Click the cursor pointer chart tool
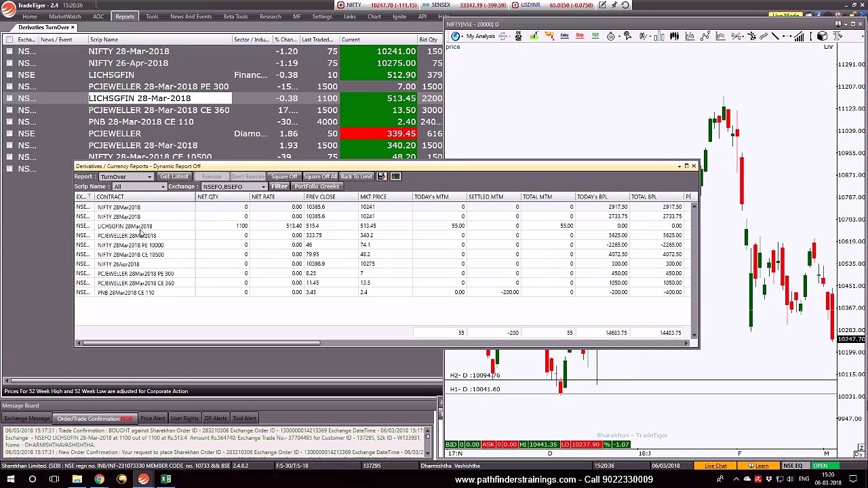Screen dimensions: 868x488 pyautogui.click(x=628, y=36)
